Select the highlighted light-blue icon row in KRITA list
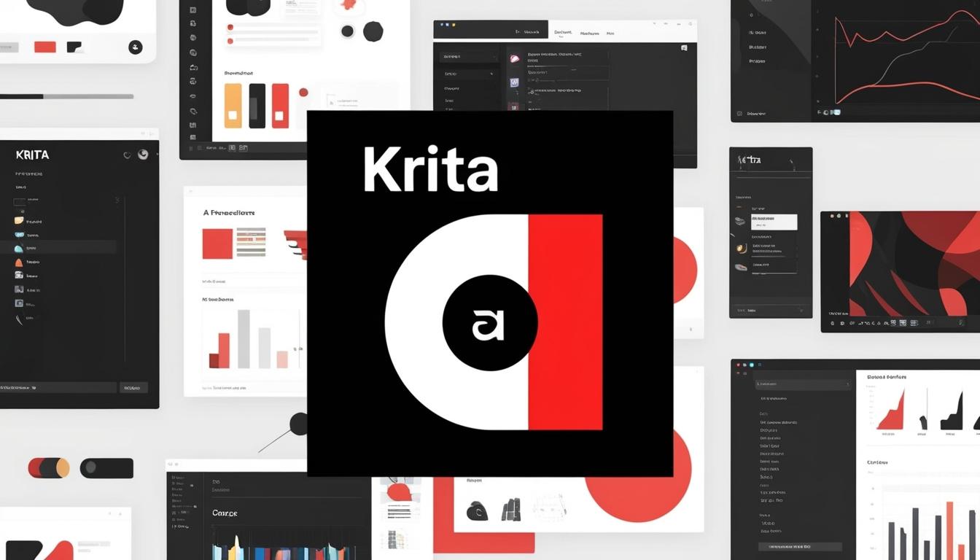The image size is (980, 560). [x=58, y=248]
